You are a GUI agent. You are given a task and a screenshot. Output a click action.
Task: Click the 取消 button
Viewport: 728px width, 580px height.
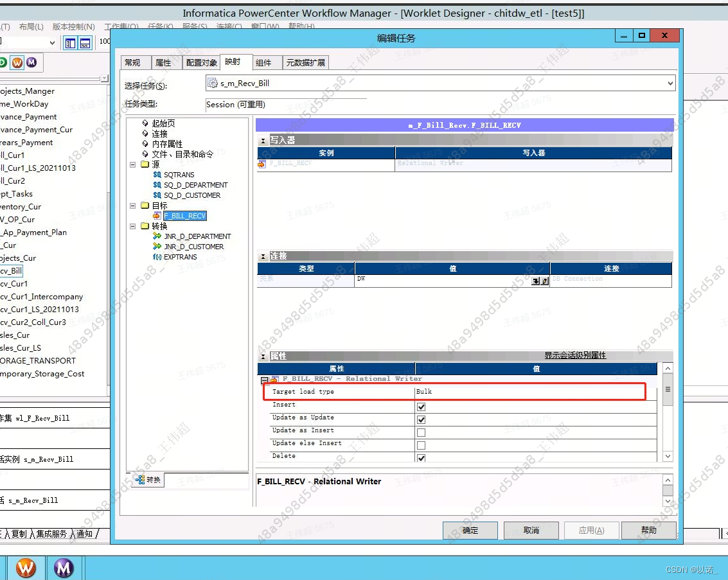531,531
